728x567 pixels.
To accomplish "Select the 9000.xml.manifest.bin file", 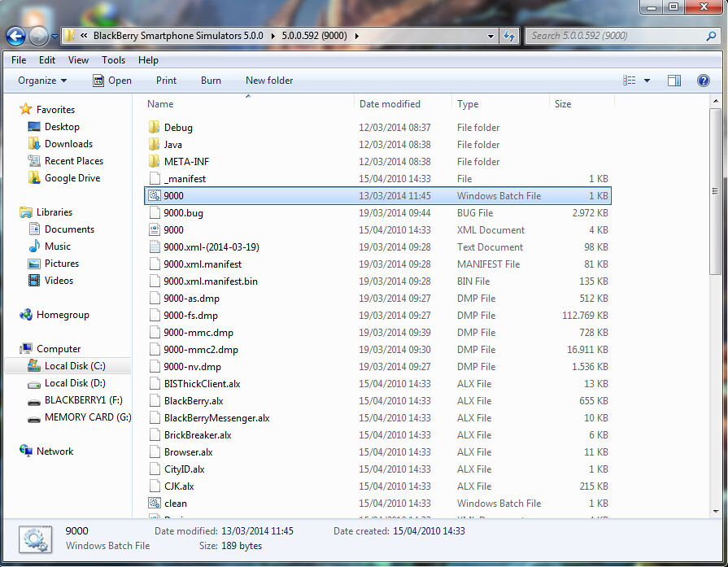I will [x=211, y=281].
